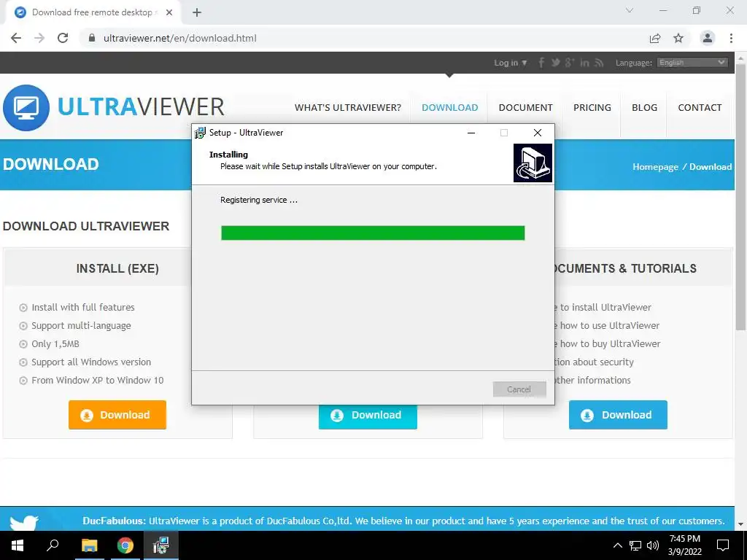
Task: Click 'Only 1,5MB' list item
Action: [x=55, y=344]
